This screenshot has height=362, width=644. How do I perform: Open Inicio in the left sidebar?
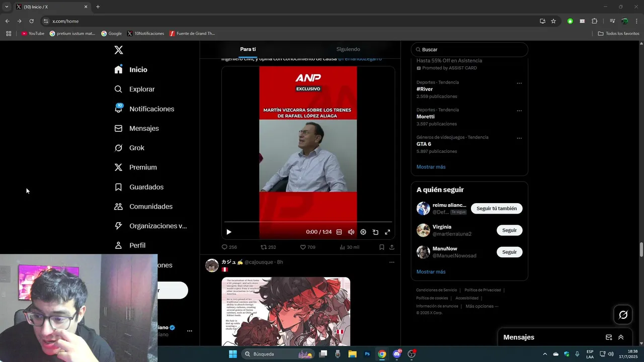pos(131,70)
